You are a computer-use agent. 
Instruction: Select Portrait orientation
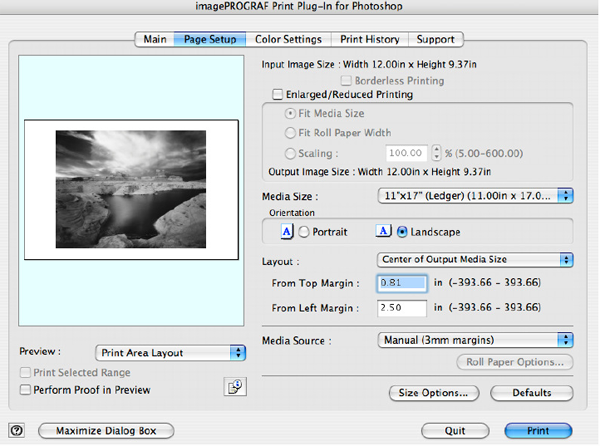point(303,232)
